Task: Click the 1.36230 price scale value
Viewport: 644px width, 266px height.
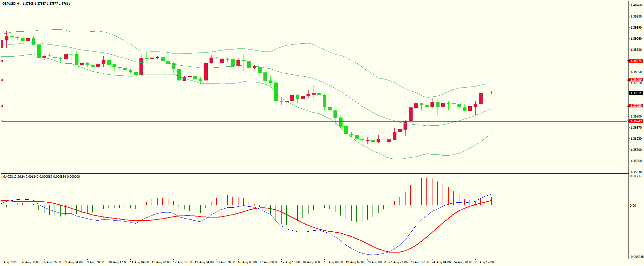Action: point(636,139)
